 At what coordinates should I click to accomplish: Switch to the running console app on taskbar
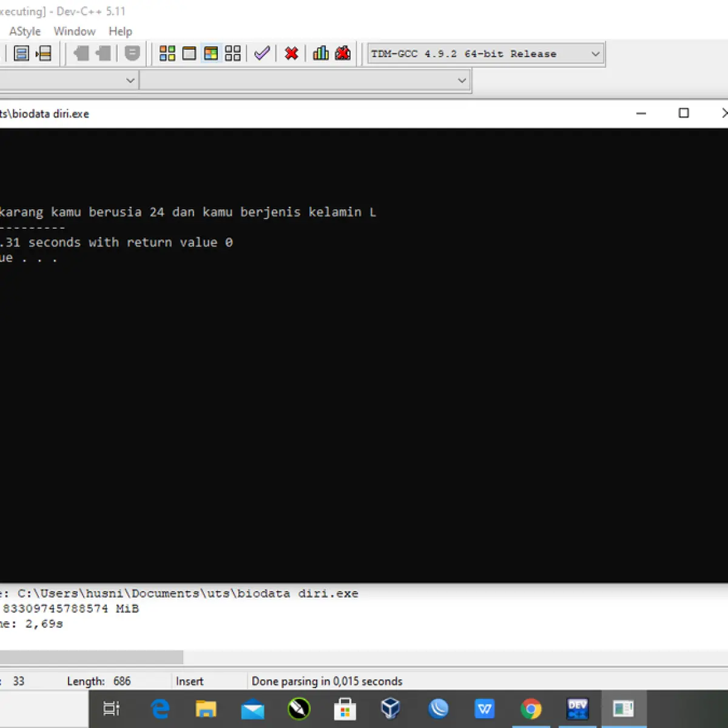[624, 709]
